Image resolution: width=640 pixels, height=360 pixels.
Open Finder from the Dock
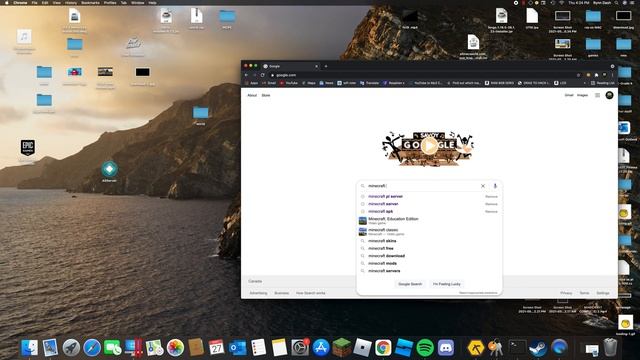[x=29, y=348]
